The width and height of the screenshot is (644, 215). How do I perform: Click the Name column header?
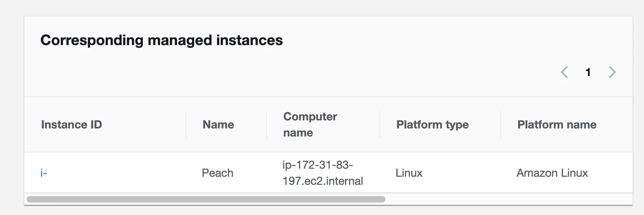click(218, 125)
